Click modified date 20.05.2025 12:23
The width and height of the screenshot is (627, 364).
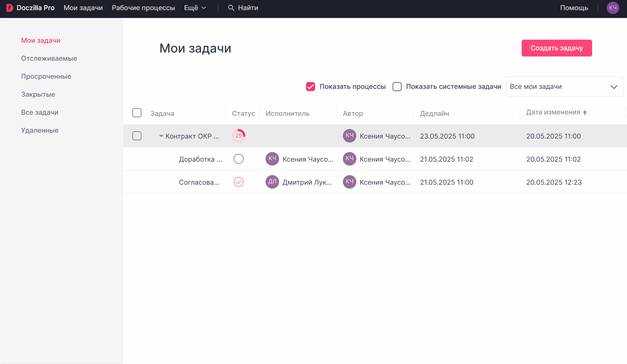coord(554,182)
